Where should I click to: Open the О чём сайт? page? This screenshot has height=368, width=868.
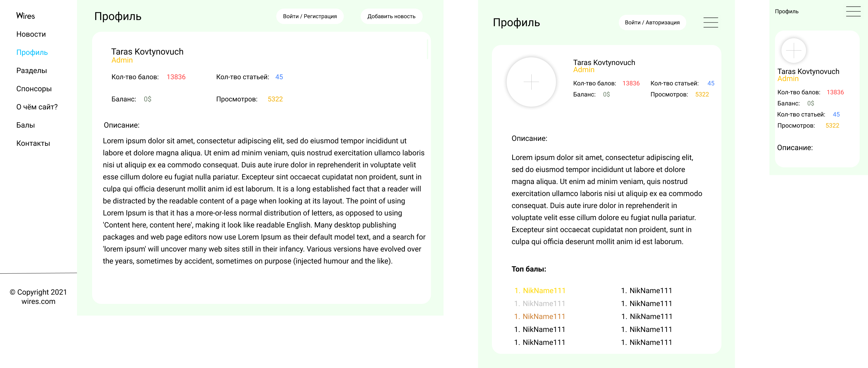point(37,107)
